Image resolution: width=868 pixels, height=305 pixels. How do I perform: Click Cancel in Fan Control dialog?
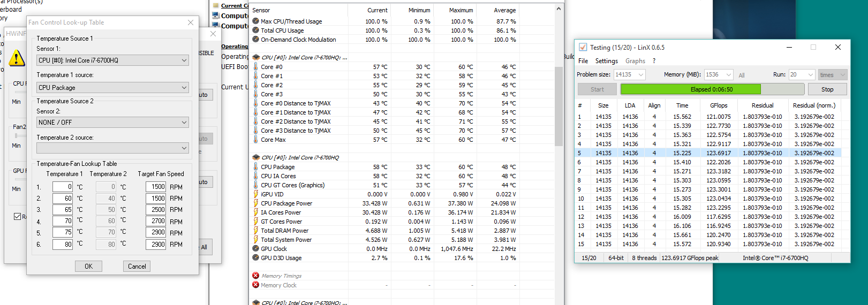(137, 266)
